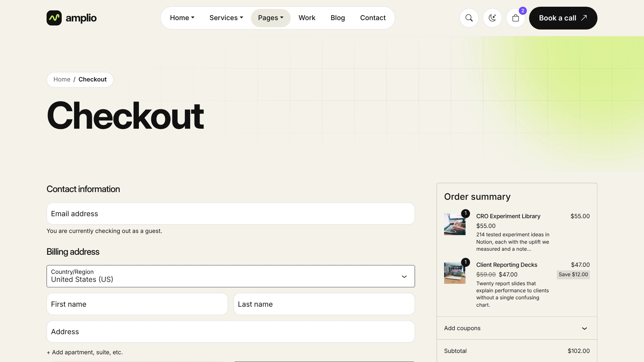Click Add apartment, suite, etc. link

85,352
